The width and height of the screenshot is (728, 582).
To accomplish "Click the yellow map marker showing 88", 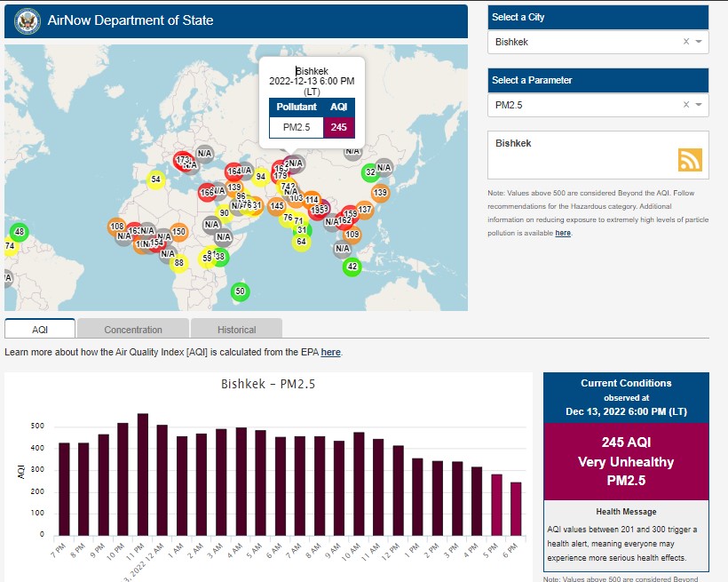I will point(179,262).
